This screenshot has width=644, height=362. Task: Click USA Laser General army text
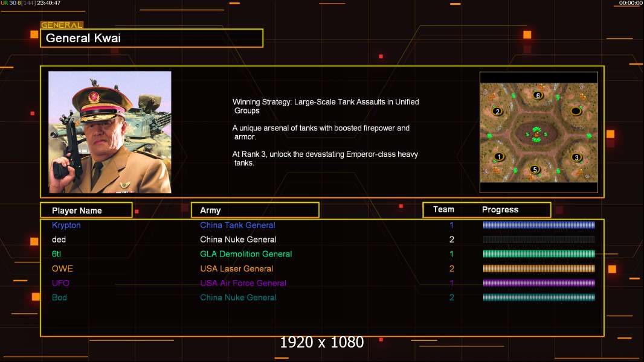pos(237,268)
